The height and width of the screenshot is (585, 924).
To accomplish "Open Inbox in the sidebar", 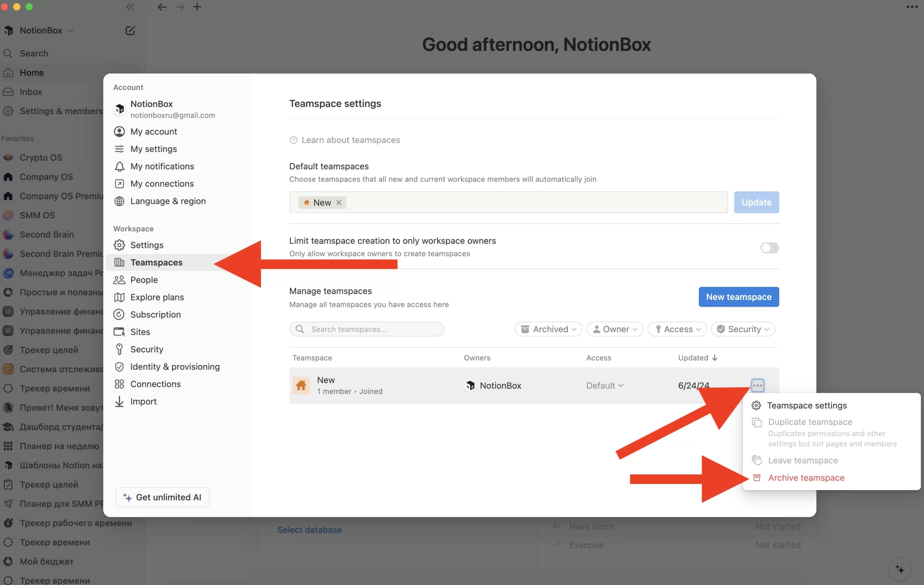I will 52,92.
